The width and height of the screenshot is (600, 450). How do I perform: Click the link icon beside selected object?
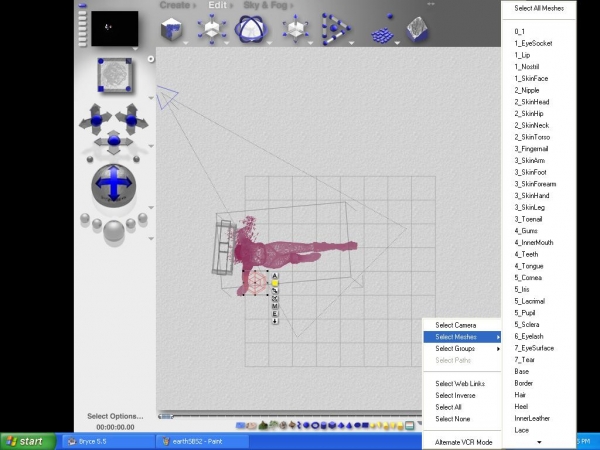(x=275, y=291)
